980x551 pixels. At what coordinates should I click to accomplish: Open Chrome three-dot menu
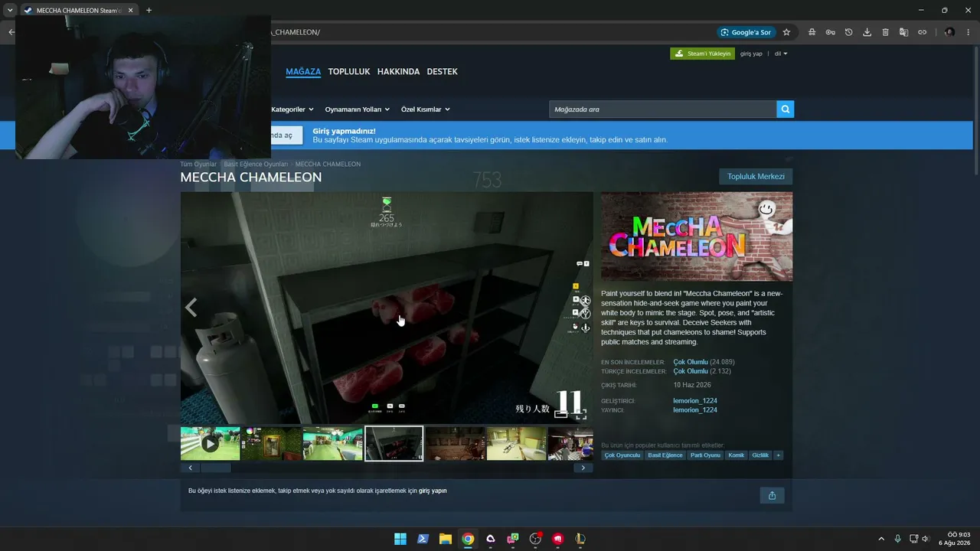coord(968,32)
